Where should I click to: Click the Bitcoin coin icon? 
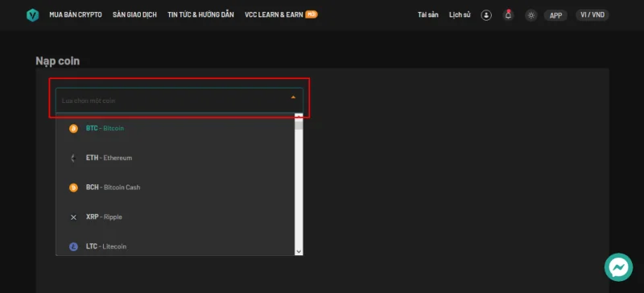(73, 129)
